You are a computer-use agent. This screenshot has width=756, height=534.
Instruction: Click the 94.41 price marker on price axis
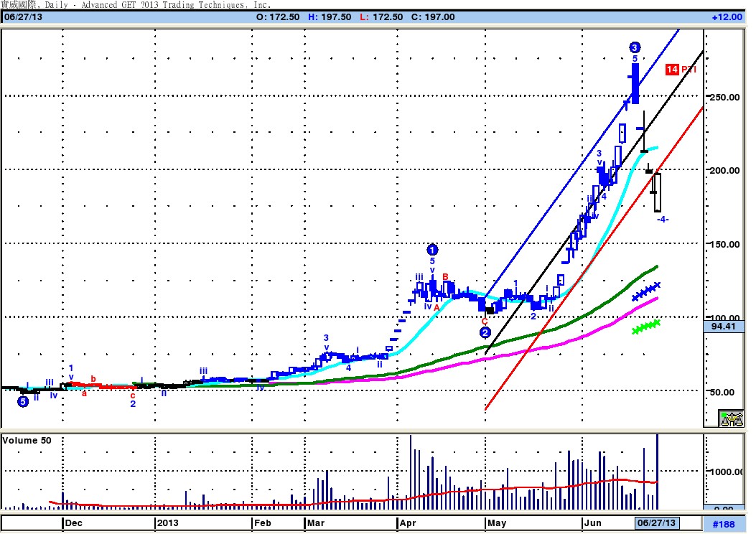tap(724, 327)
